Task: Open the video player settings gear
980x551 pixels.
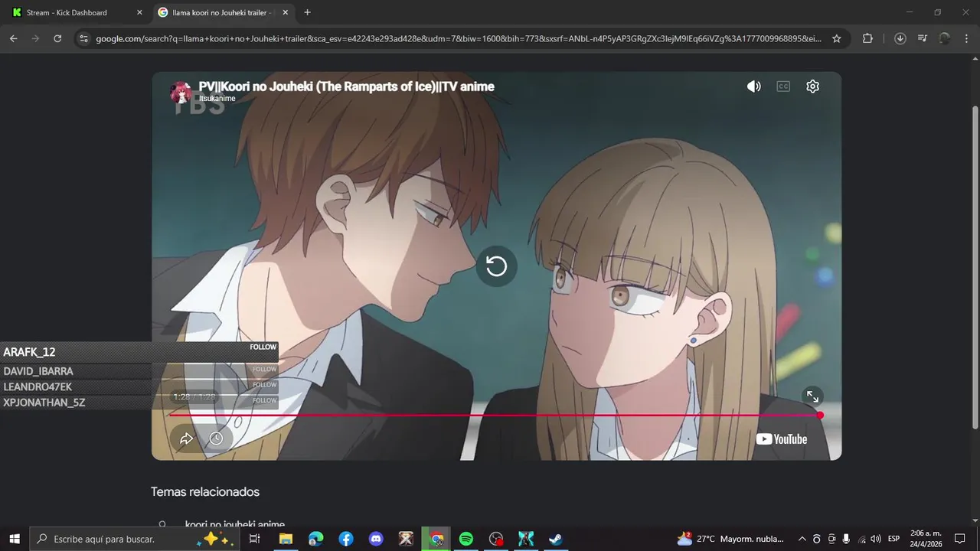Action: (813, 86)
